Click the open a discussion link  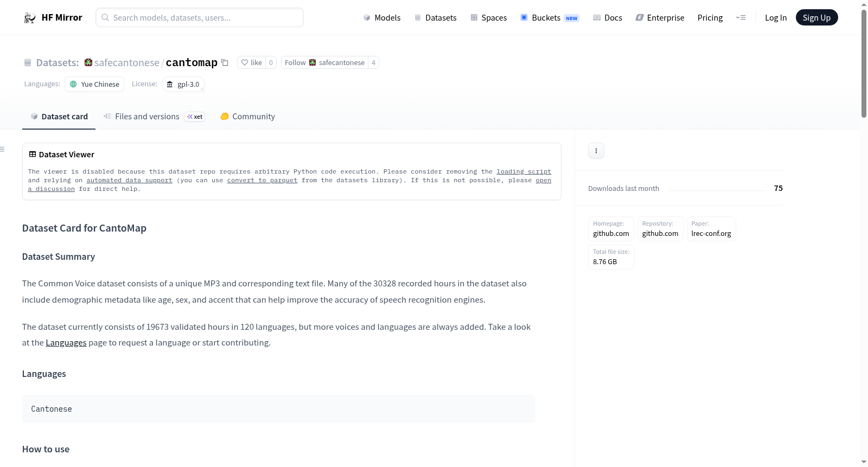[x=543, y=180]
